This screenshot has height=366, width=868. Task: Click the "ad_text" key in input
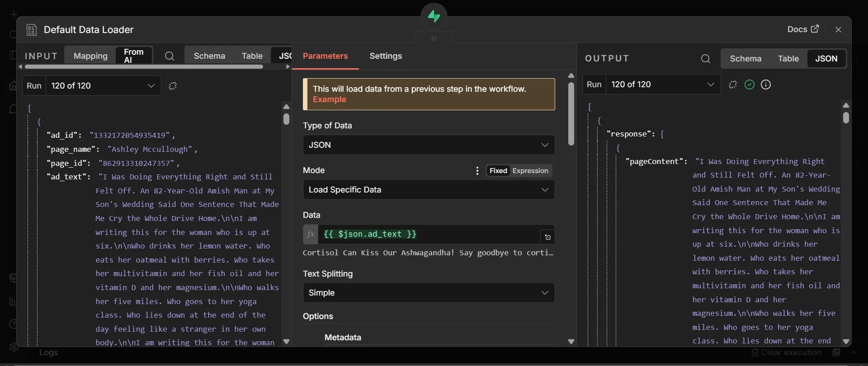click(x=69, y=177)
